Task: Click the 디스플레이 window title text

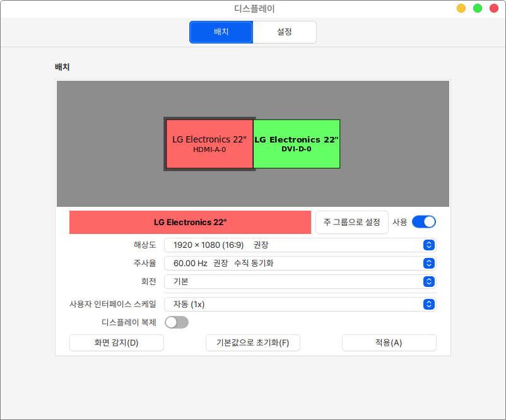Action: pyautogui.click(x=254, y=9)
